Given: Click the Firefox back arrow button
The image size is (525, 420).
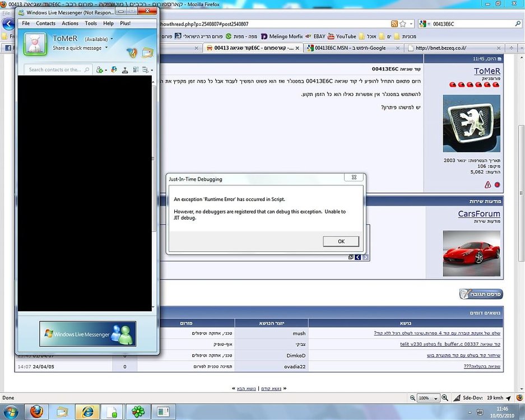Looking at the screenshot, I should (9, 24).
